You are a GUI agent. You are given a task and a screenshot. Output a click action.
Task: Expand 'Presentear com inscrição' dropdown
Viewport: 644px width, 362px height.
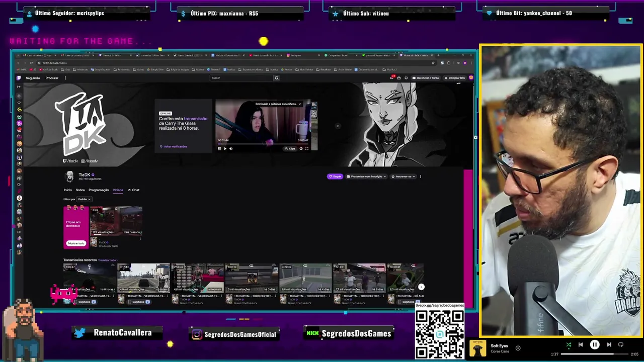click(x=366, y=176)
